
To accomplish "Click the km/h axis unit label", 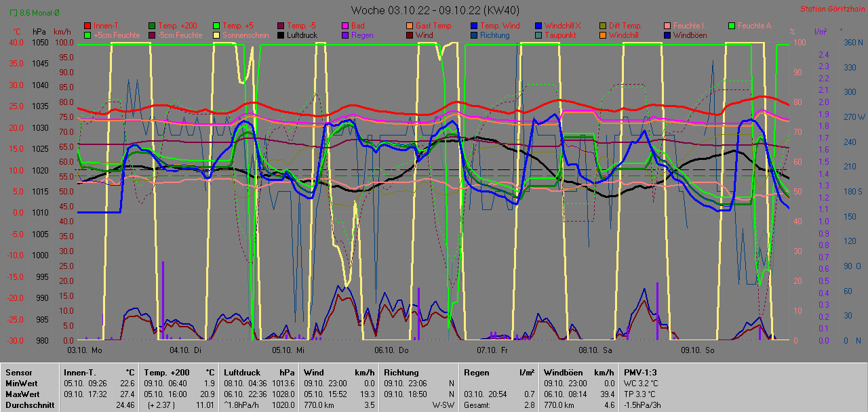I will click(x=62, y=32).
